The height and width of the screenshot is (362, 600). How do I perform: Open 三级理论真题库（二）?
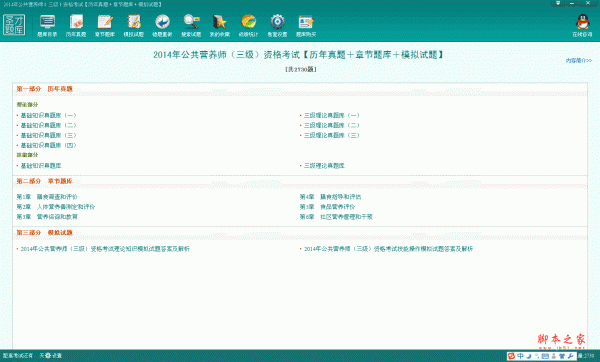click(x=332, y=125)
